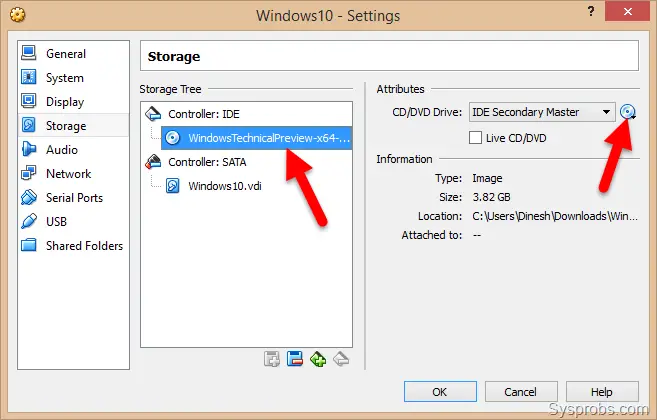Click the Controller: SATA icon
Image resolution: width=657 pixels, height=420 pixels.
pos(153,162)
